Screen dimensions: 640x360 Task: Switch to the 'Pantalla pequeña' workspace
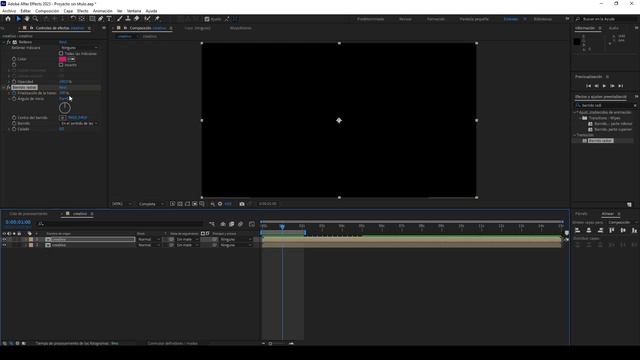click(474, 19)
